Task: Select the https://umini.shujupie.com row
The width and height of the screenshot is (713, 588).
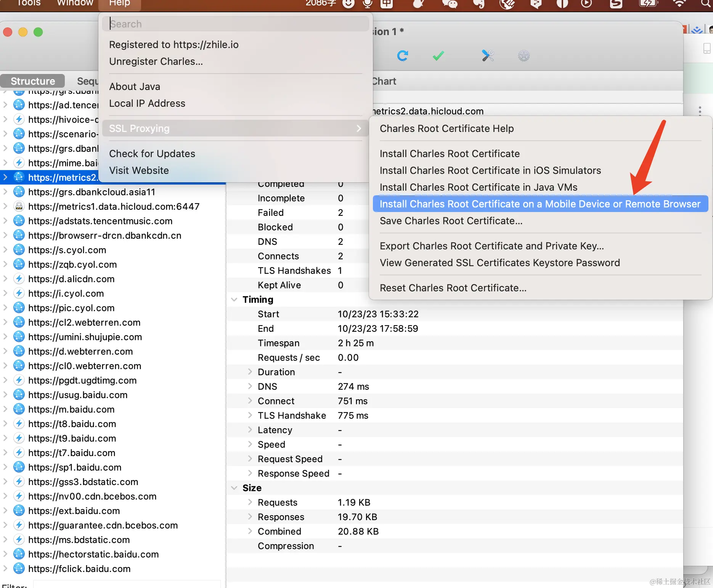Action: pos(113,337)
